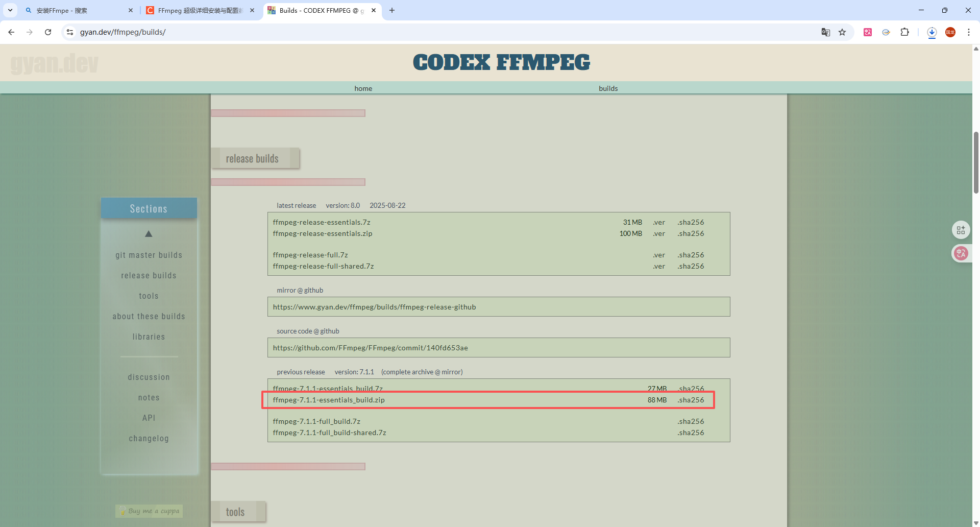
Task: Open .sha256 for ffmpeg-release-full-shared.7z
Action: (691, 266)
